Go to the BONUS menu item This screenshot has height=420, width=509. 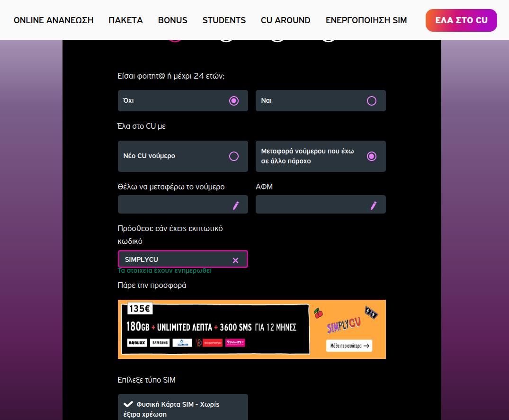[172, 20]
